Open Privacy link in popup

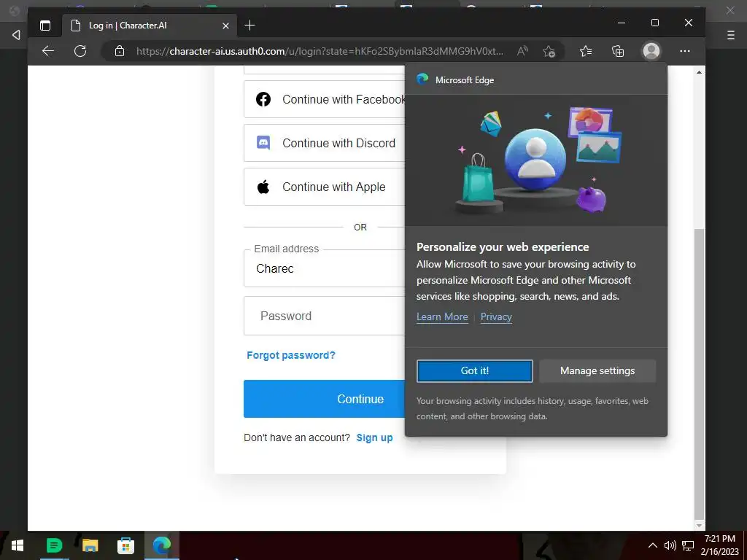(496, 316)
